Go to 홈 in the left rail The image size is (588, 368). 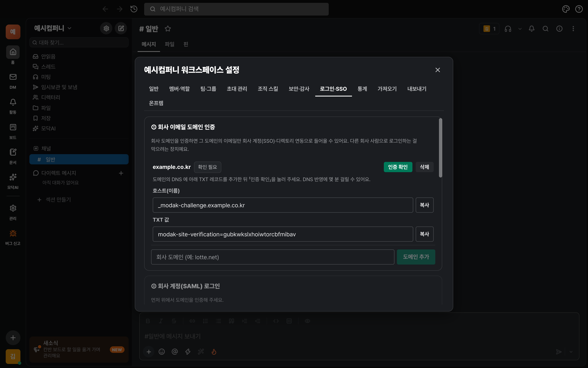(13, 55)
